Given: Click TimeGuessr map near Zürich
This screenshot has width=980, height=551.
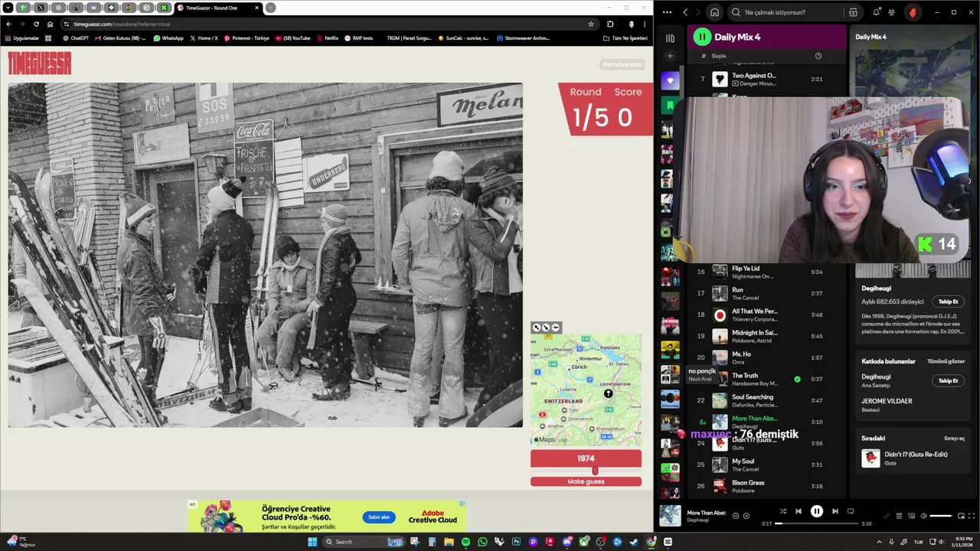Looking at the screenshot, I should pyautogui.click(x=578, y=367).
